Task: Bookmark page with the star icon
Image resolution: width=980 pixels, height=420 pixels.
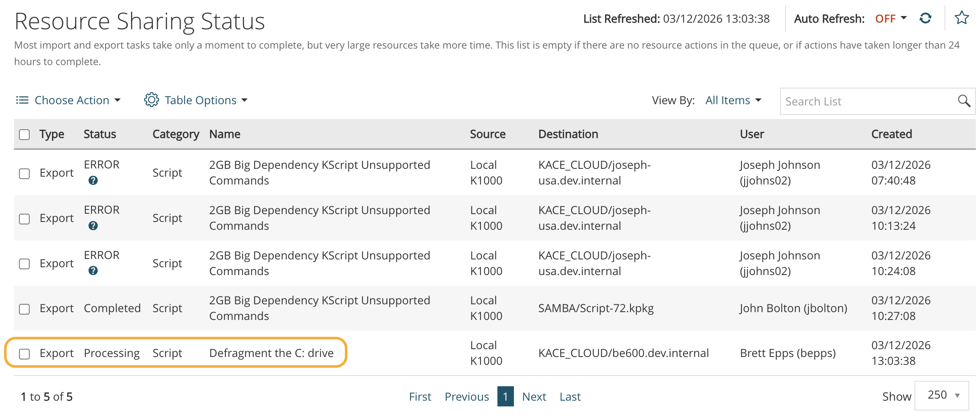Action: (x=961, y=18)
